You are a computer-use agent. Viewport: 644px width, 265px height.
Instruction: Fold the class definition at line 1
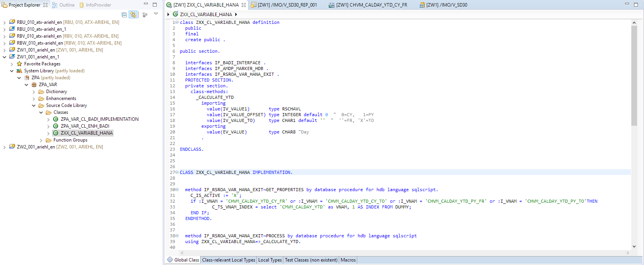click(x=177, y=22)
